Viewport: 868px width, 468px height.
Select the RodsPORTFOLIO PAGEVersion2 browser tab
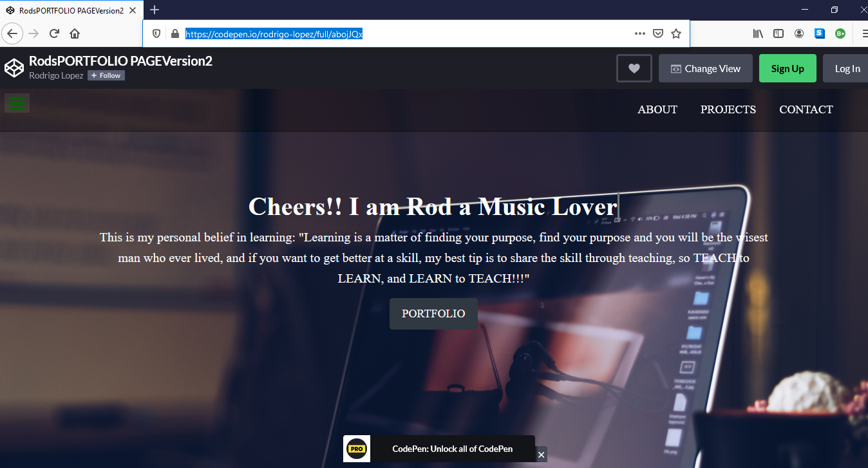point(71,10)
